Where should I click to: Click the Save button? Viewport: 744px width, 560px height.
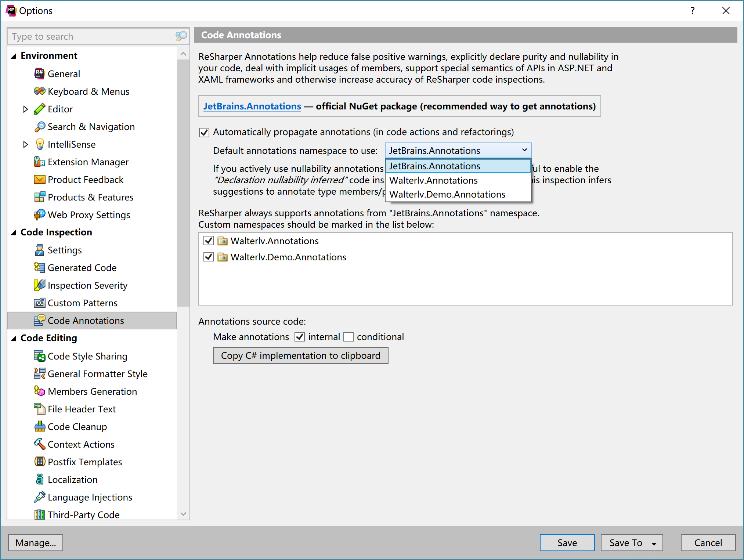coord(567,543)
